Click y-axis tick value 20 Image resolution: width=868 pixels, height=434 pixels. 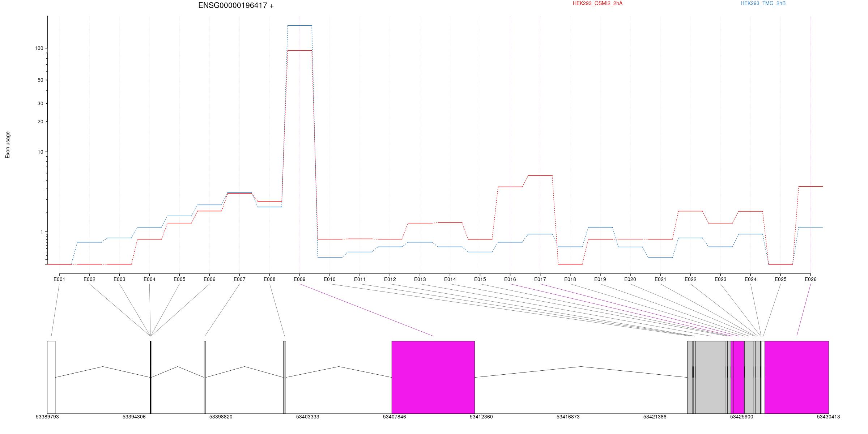click(40, 122)
